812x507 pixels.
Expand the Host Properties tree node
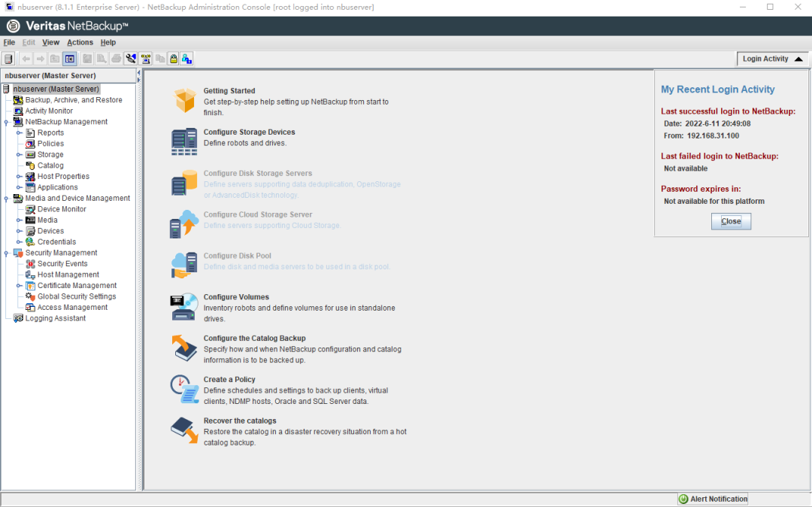(19, 177)
